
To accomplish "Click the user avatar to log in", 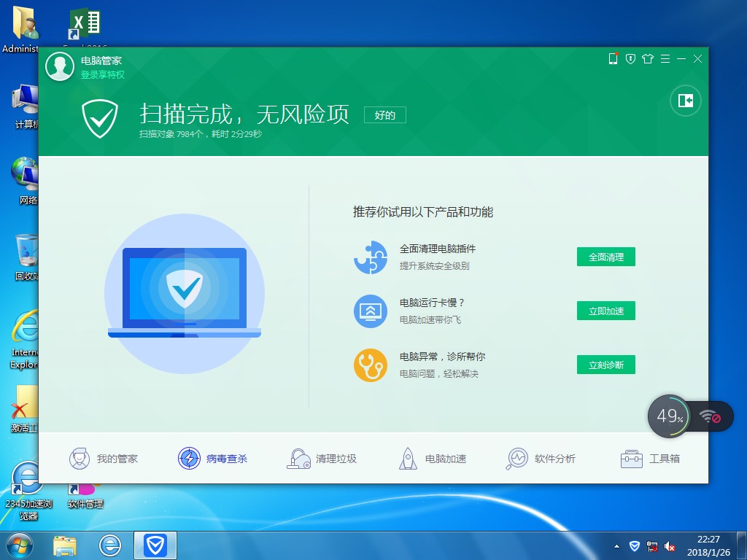I will click(60, 66).
